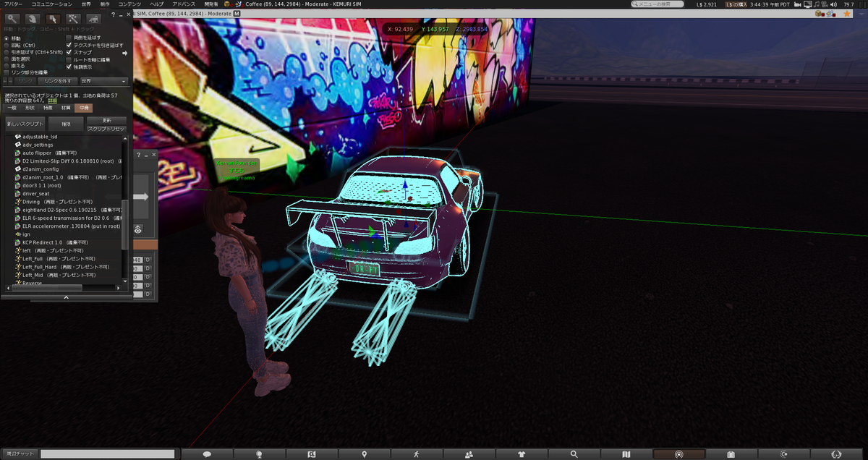Select the 引き延ばす (Ctrl+Shift) radio button

point(7,52)
